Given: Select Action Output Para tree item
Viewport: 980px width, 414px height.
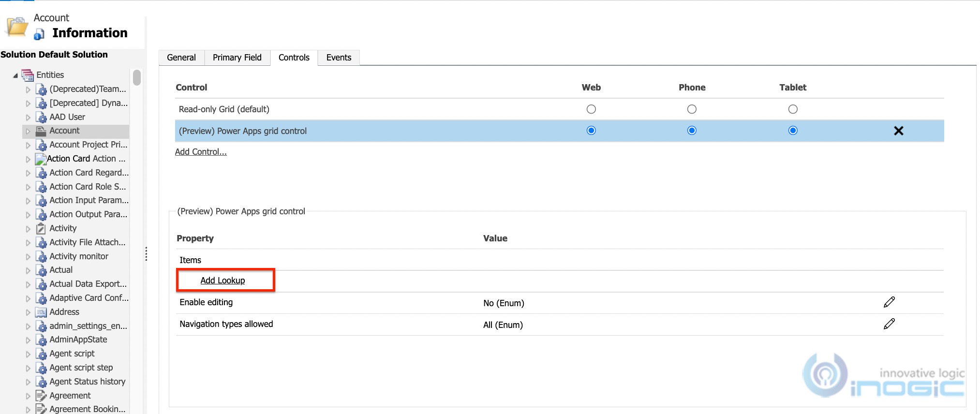Looking at the screenshot, I should (x=88, y=214).
